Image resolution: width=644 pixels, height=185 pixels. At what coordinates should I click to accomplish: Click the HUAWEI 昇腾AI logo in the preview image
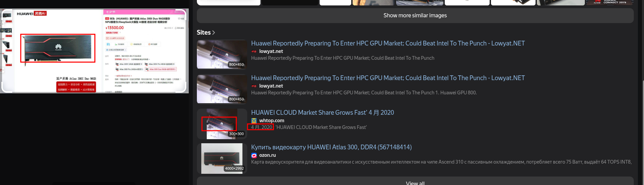point(31,14)
